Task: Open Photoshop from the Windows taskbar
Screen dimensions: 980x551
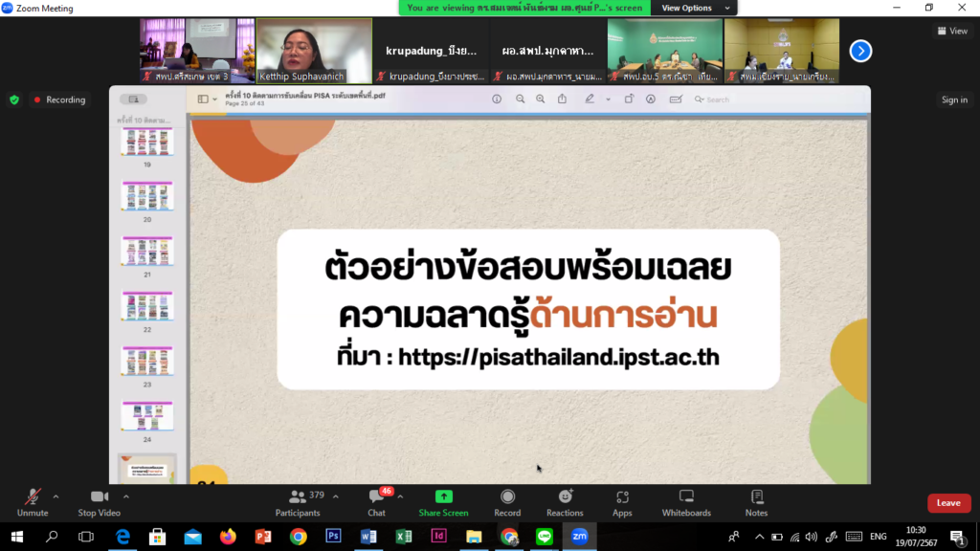Action: [x=333, y=537]
